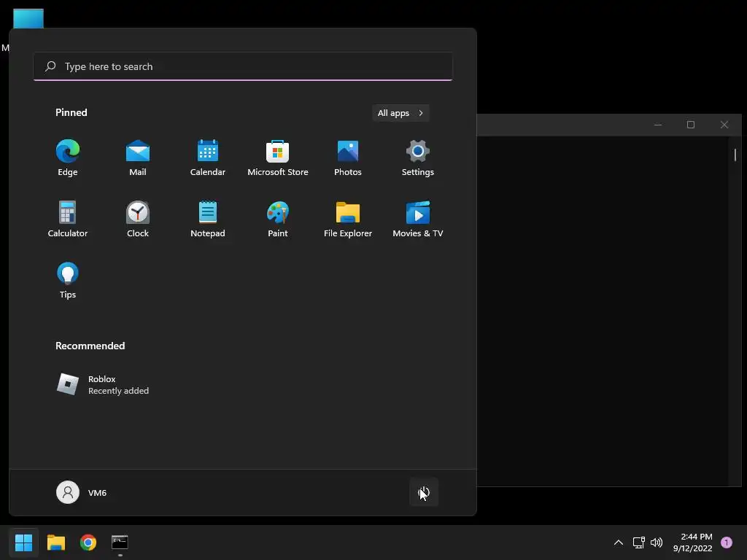The width and height of the screenshot is (747, 560).
Task: Close the background console window
Action: [x=724, y=125]
